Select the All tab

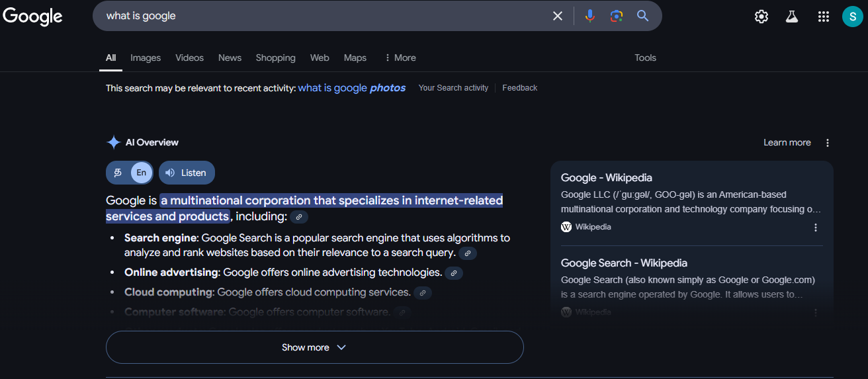click(111, 58)
